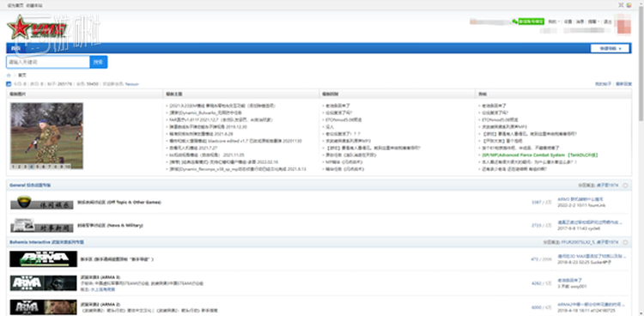644x316 pixels.
Task: Open the ARMA 3 forum banner icon
Action: coord(44,283)
